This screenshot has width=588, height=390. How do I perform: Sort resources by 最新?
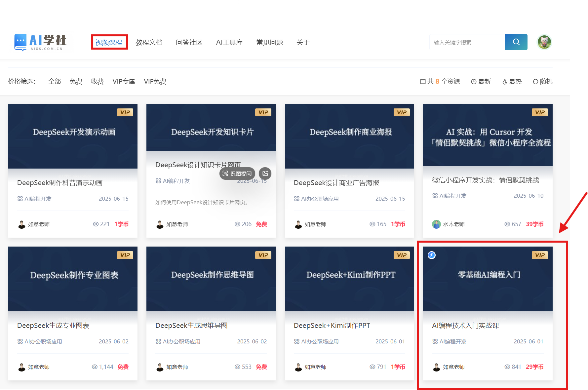[481, 81]
